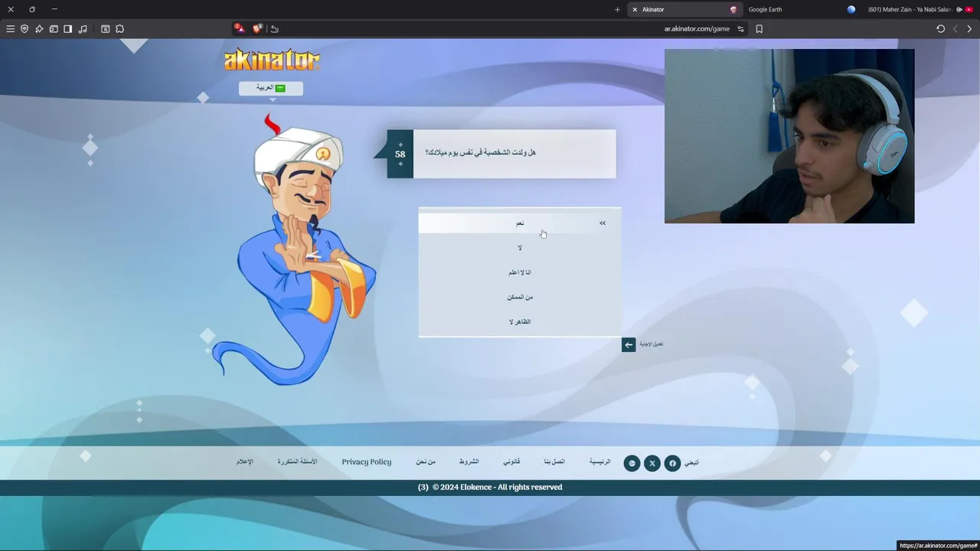Open Brave Shields lion icon
The image size is (980, 551).
click(257, 28)
